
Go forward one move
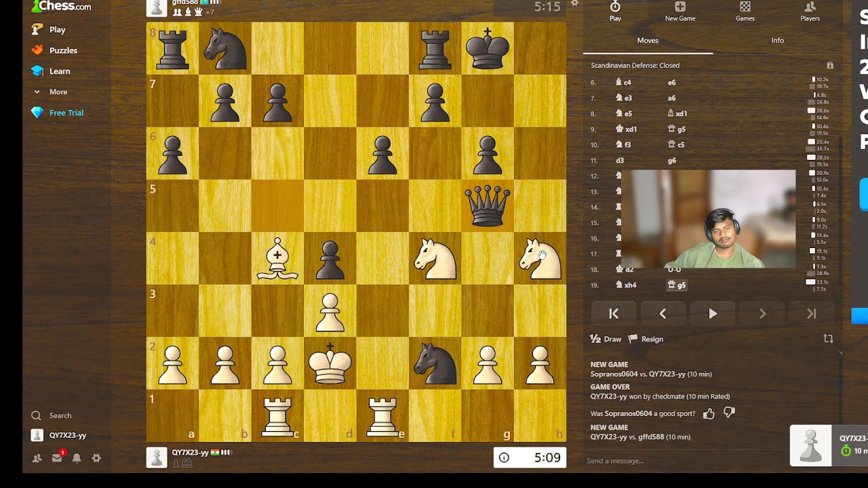(x=762, y=314)
